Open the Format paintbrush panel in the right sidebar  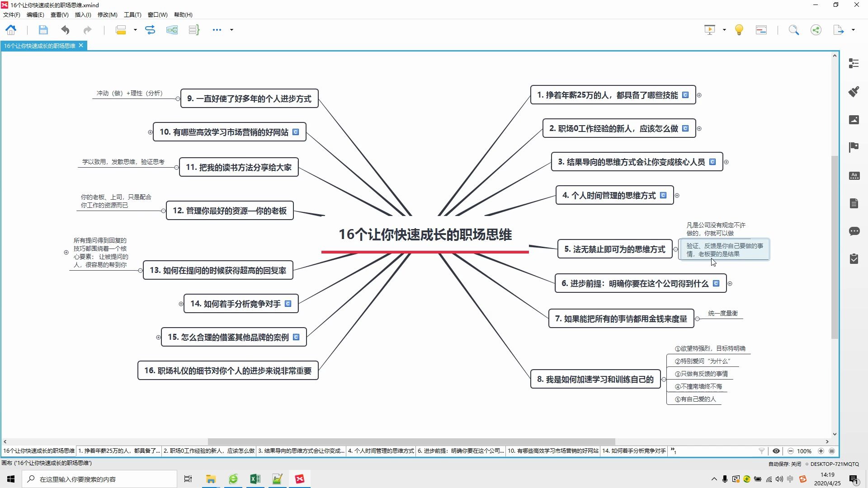click(x=854, y=91)
